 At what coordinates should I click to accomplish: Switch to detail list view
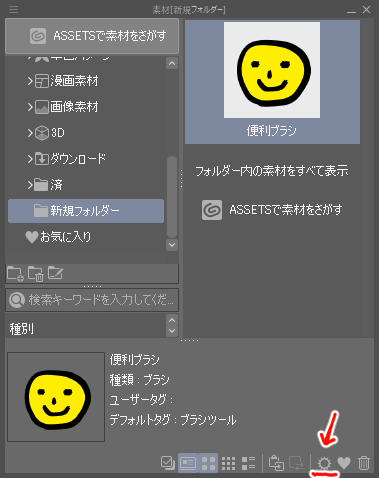(248, 463)
